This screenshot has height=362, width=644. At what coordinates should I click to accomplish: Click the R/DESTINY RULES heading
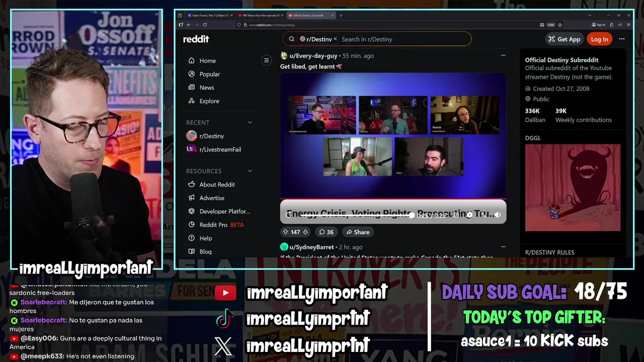(549, 252)
